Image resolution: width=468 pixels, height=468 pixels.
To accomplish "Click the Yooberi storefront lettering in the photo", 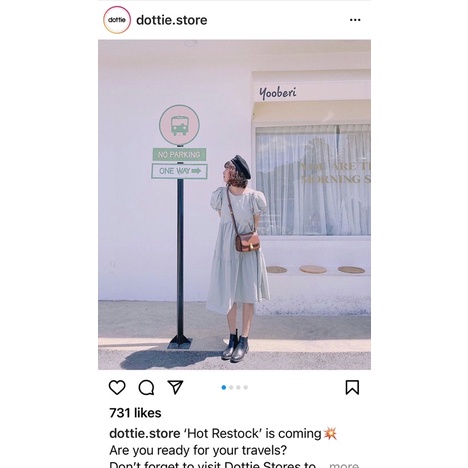I will point(278,93).
